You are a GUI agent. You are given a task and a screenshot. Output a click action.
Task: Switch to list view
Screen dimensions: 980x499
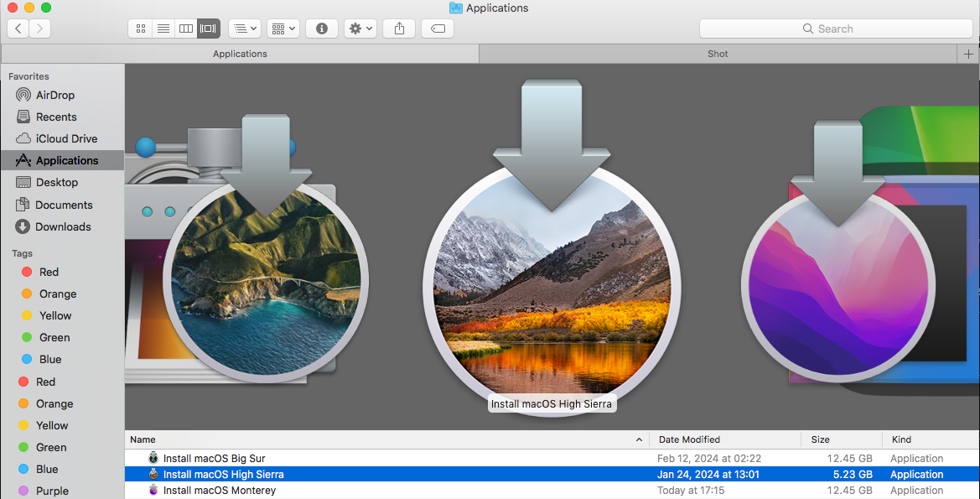tap(163, 29)
